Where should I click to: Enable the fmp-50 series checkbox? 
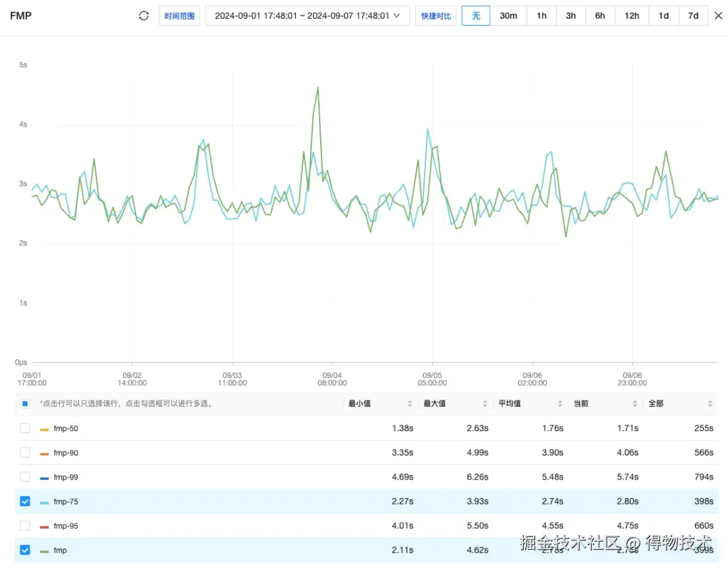pyautogui.click(x=25, y=429)
